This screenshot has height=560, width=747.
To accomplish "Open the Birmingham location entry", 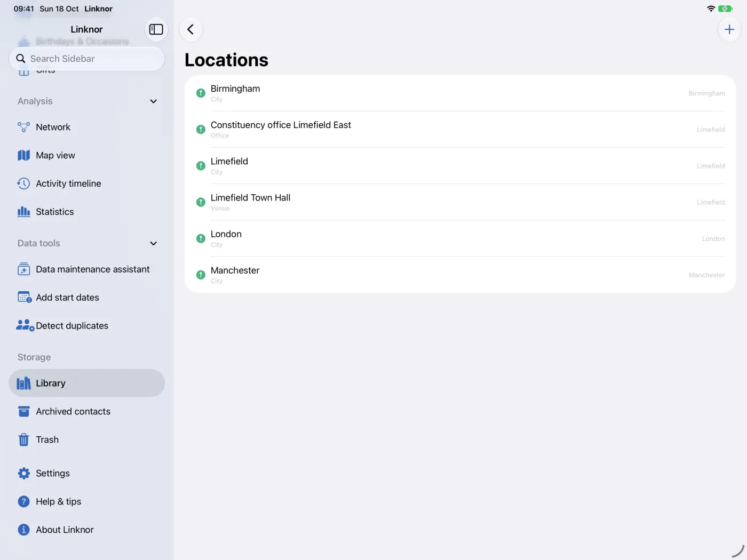I will coord(460,93).
